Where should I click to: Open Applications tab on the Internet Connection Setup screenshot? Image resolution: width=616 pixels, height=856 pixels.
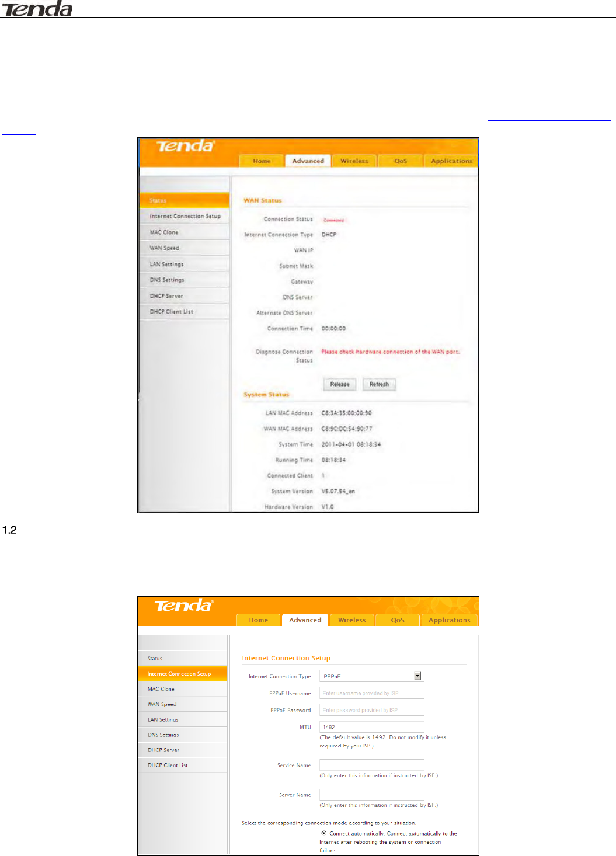click(449, 620)
